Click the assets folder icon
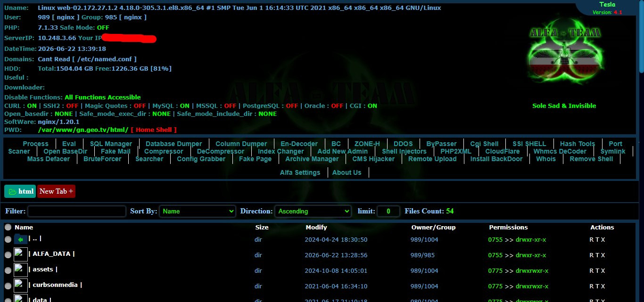 coord(21,270)
